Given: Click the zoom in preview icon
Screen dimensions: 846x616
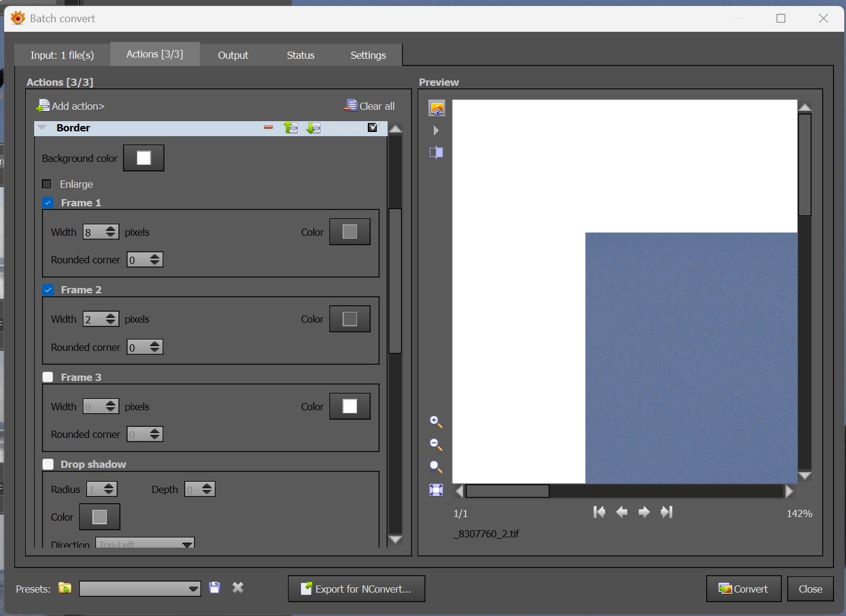Looking at the screenshot, I should tap(436, 422).
